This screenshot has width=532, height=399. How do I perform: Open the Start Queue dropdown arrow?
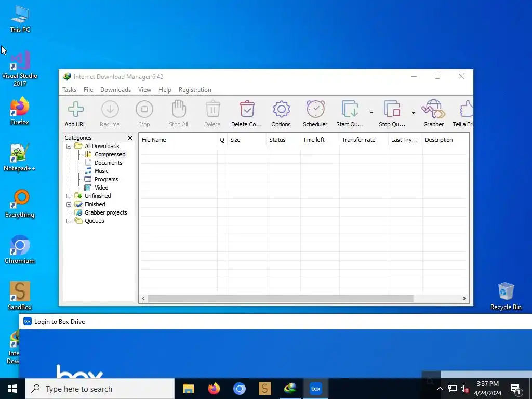tap(371, 113)
